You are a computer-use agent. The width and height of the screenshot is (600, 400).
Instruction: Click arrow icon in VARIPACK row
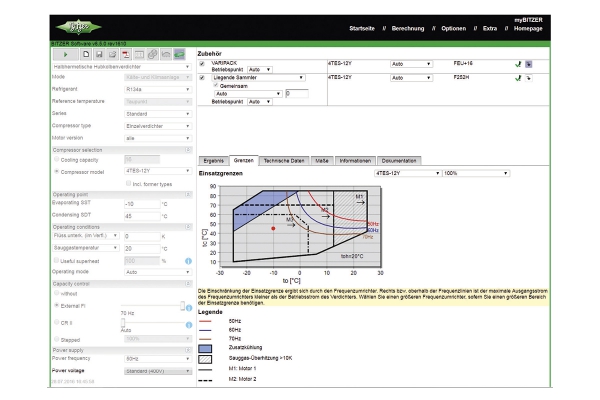528,64
